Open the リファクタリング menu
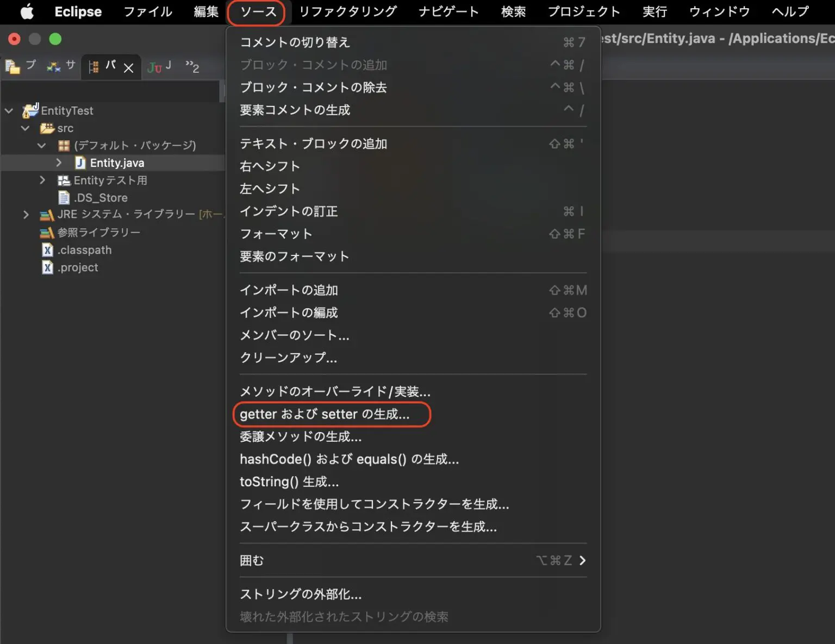Image resolution: width=835 pixels, height=644 pixels. click(x=347, y=11)
